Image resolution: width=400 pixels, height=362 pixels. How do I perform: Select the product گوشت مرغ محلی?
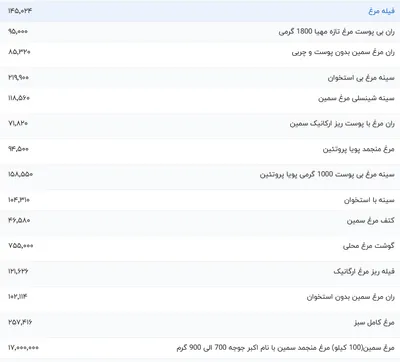click(x=369, y=246)
